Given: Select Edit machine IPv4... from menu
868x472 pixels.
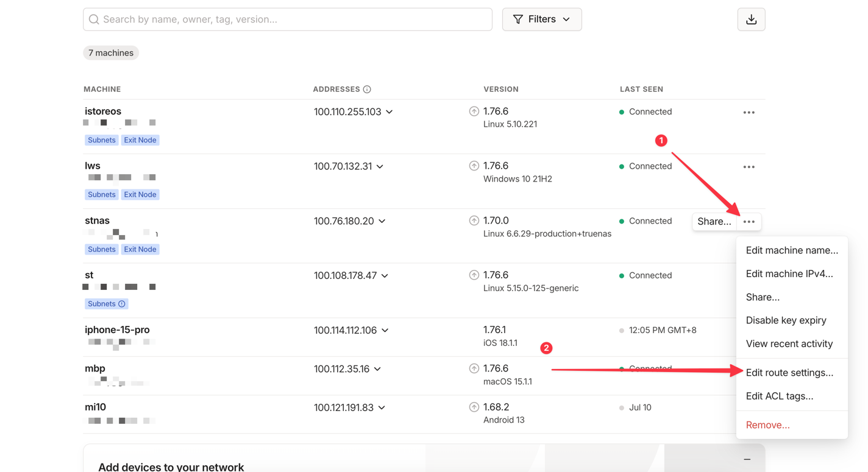Looking at the screenshot, I should point(792,273).
